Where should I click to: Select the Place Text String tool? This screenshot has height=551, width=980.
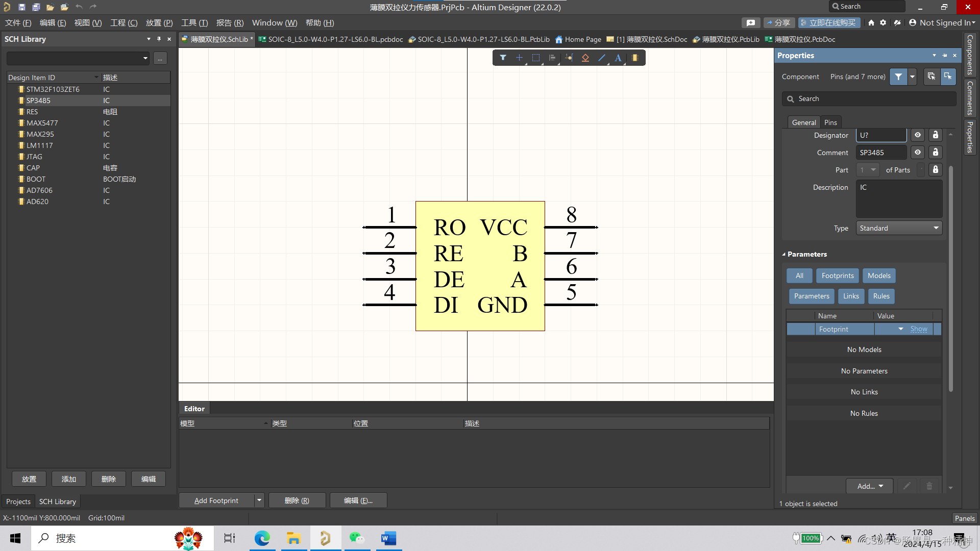(x=618, y=58)
